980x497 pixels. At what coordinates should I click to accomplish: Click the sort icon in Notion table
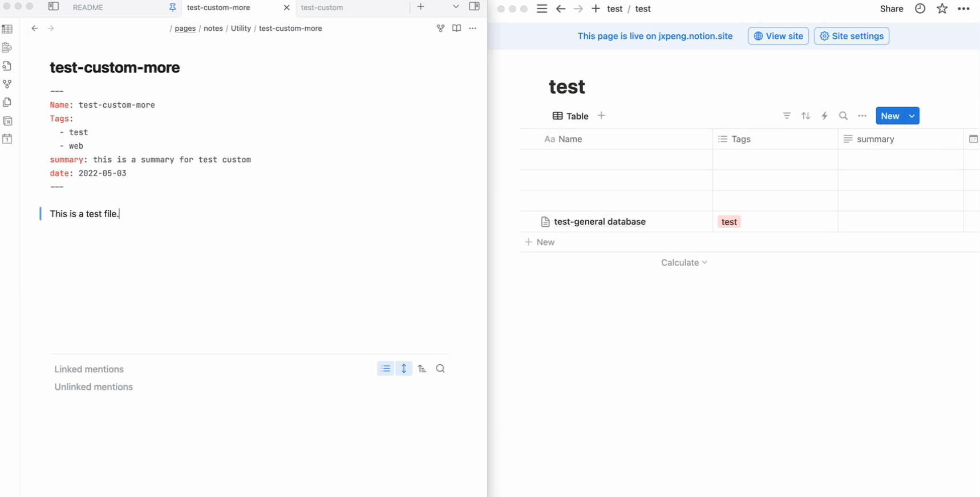coord(805,116)
